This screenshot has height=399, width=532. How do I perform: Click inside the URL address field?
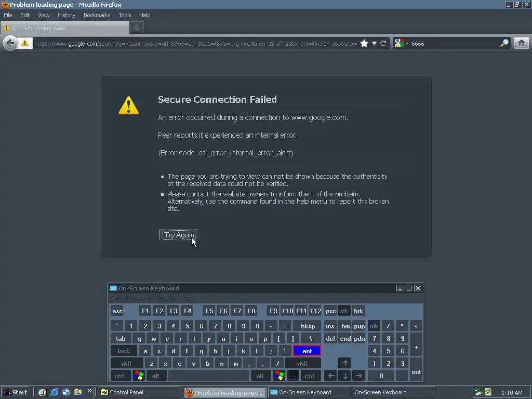click(x=195, y=44)
